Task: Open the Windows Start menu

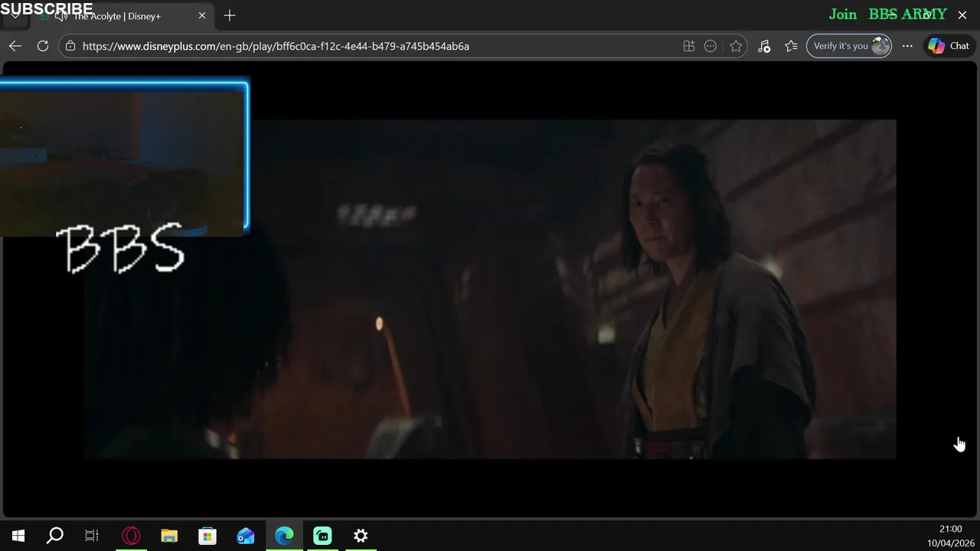Action: tap(18, 536)
